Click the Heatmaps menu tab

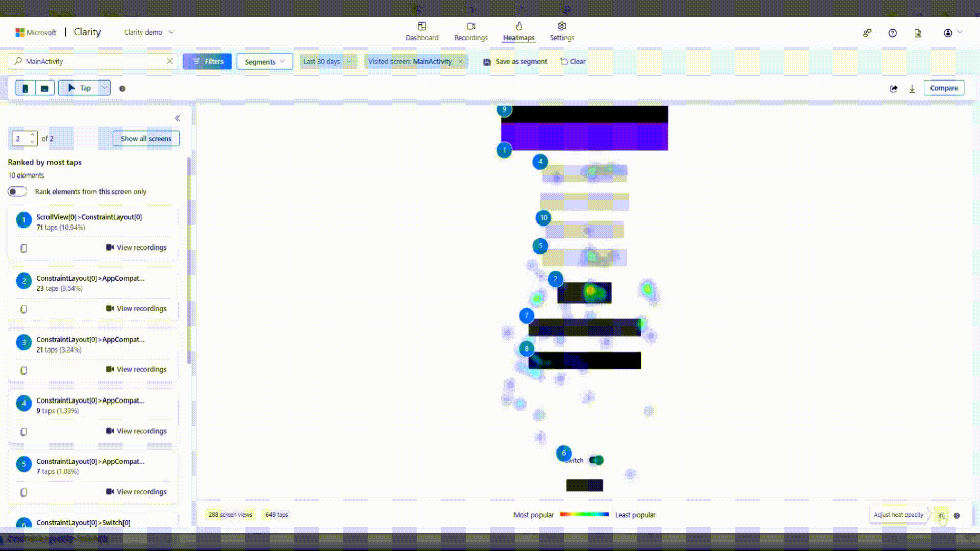tap(519, 31)
